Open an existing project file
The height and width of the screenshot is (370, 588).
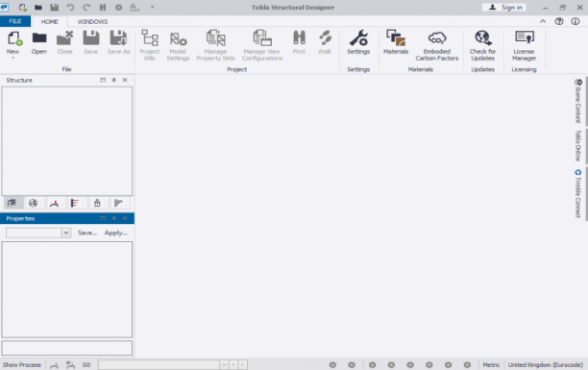39,42
